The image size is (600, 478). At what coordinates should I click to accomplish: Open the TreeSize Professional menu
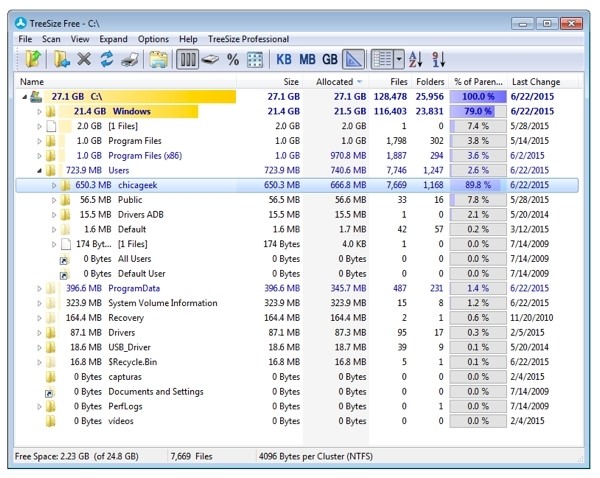coord(248,39)
